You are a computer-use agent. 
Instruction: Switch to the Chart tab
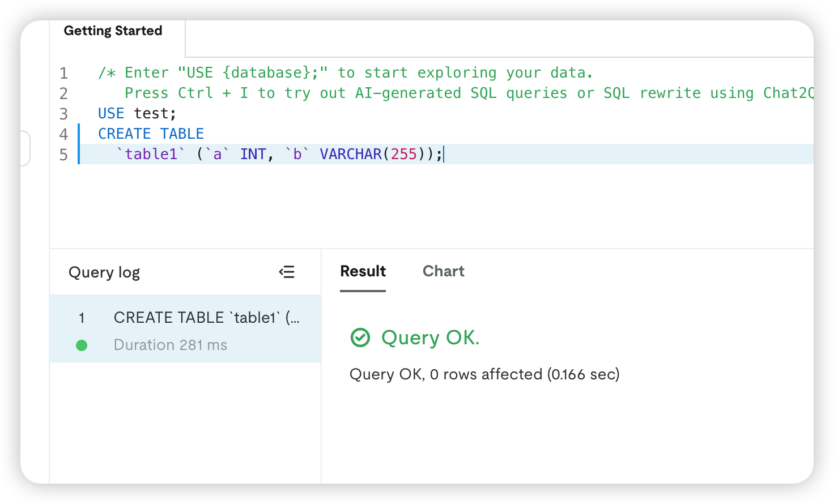[x=443, y=271]
